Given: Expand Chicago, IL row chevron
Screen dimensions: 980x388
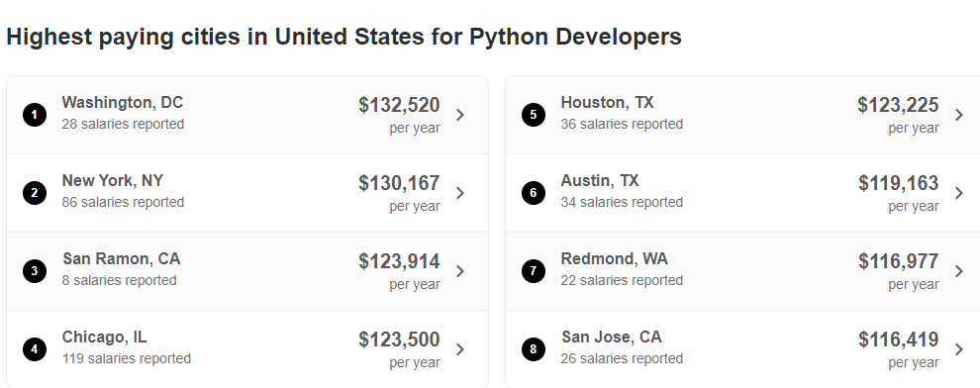Looking at the screenshot, I should pos(460,349).
